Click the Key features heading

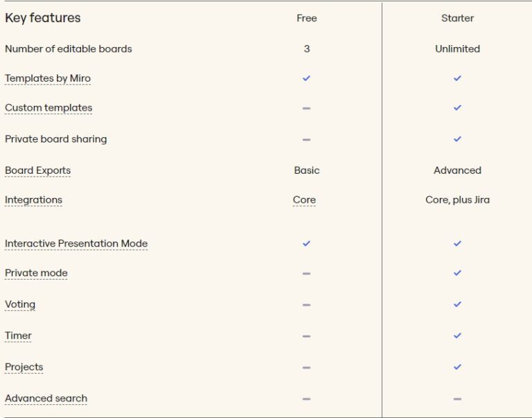click(x=43, y=18)
